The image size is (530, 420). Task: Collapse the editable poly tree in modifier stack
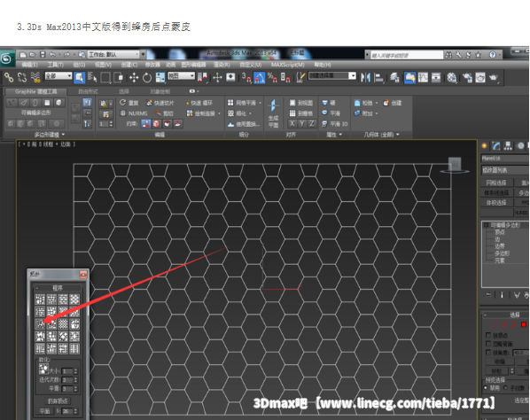(487, 225)
